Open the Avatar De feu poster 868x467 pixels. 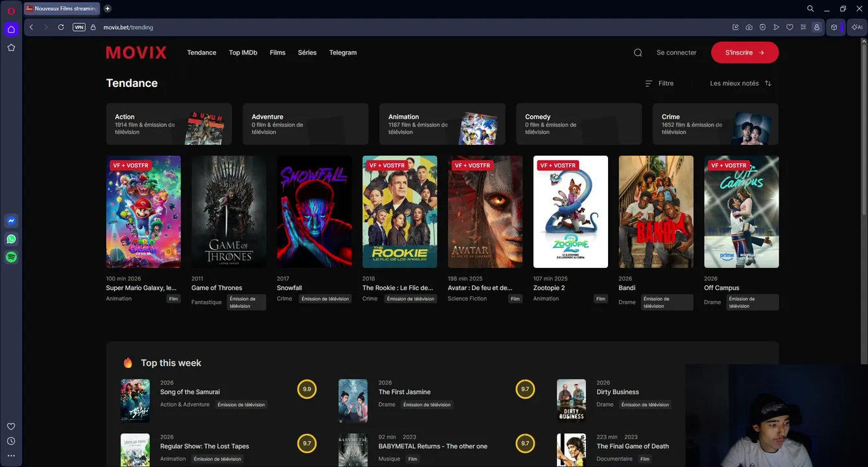pyautogui.click(x=486, y=211)
